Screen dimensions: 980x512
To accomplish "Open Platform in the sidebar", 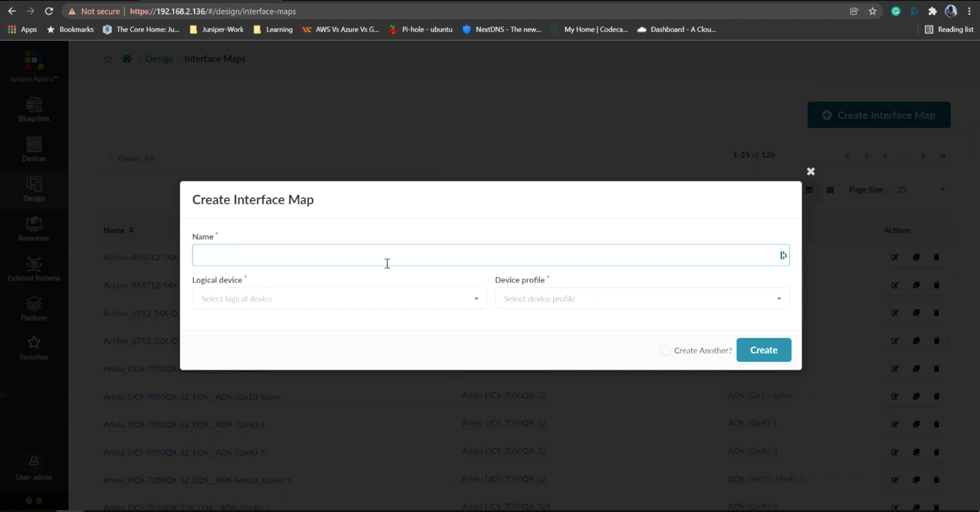I will (34, 309).
